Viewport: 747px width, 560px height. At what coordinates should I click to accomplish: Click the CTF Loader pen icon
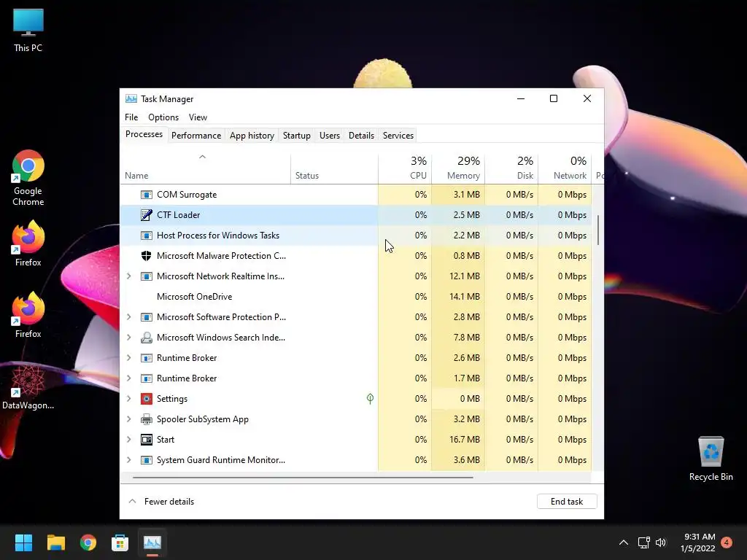[x=146, y=215]
